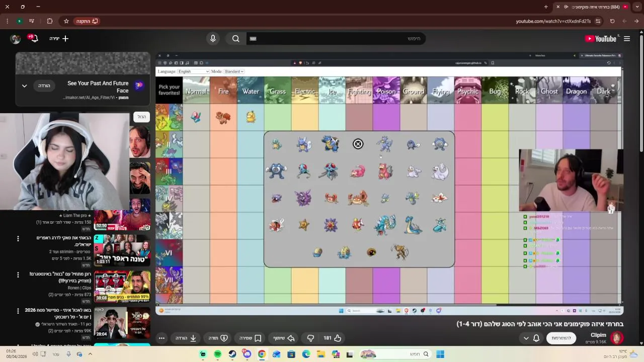Pick Blastoise in the Pokemon picker

331,144
